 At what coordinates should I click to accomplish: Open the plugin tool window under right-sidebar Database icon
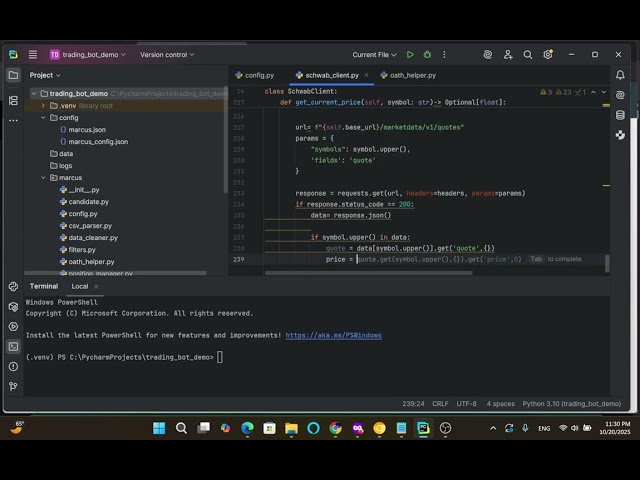pyautogui.click(x=620, y=135)
